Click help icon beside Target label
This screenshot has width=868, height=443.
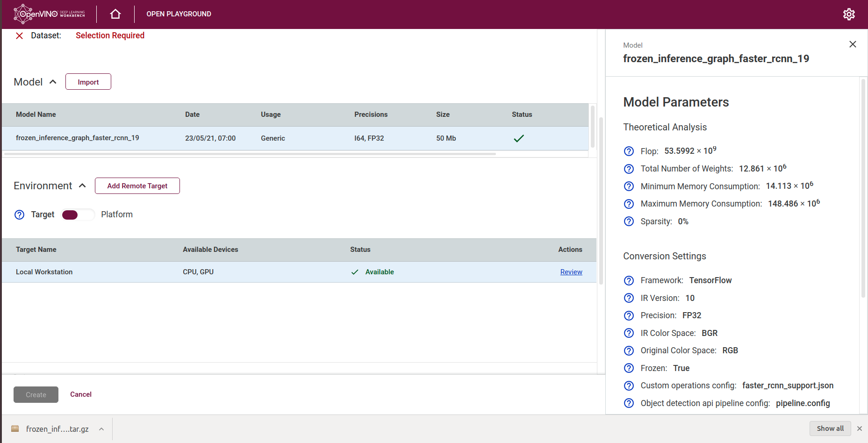19,214
